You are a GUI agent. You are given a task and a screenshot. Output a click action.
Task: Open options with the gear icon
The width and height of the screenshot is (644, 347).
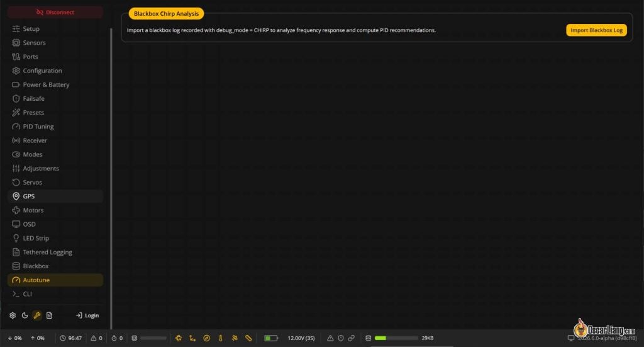tap(13, 316)
